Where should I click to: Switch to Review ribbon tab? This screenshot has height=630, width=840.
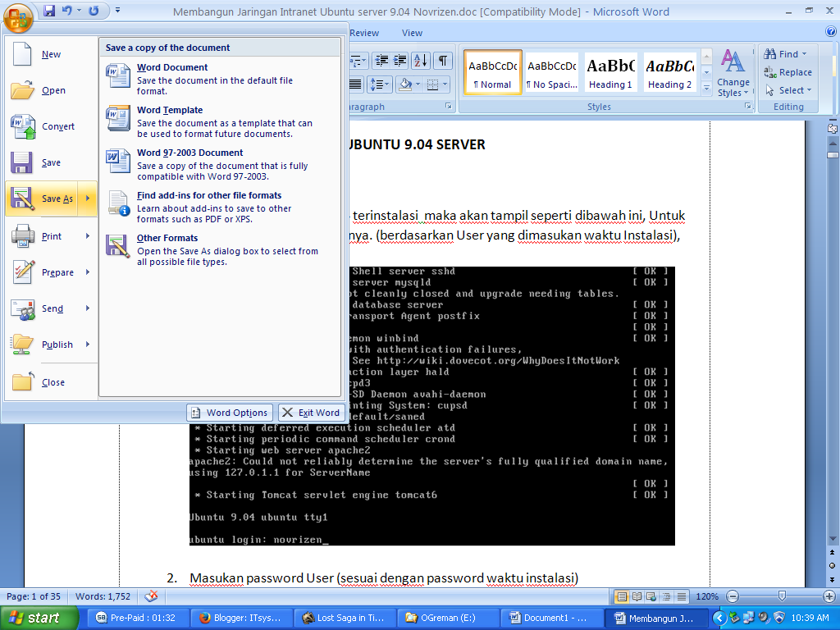pyautogui.click(x=364, y=33)
